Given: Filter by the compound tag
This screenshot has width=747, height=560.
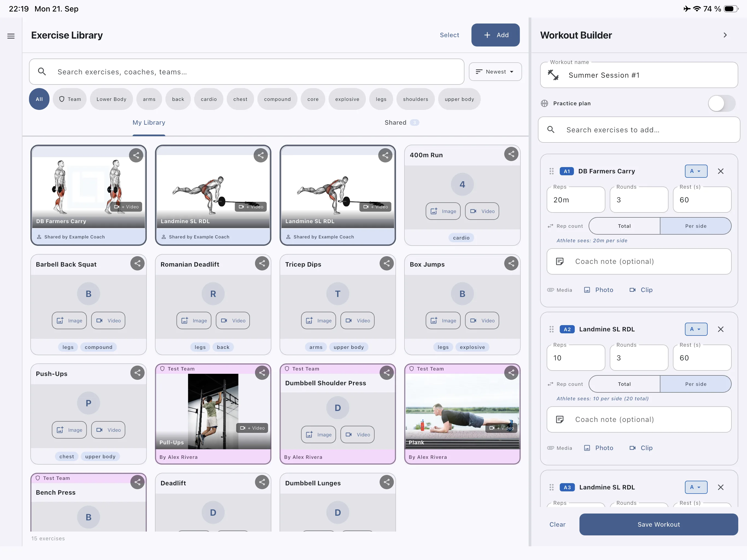Looking at the screenshot, I should pyautogui.click(x=277, y=99).
